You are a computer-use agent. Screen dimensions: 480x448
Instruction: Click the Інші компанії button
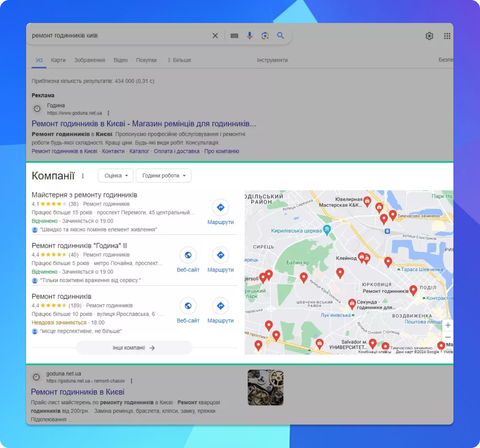click(x=134, y=348)
